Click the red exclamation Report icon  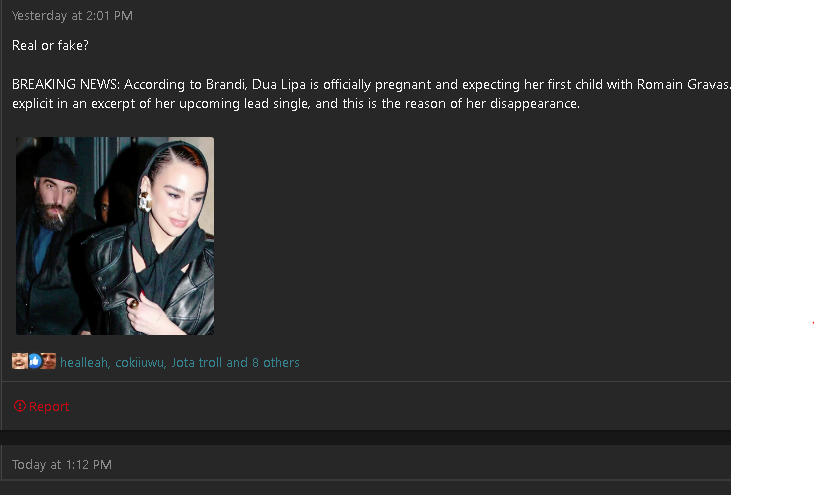[20, 406]
